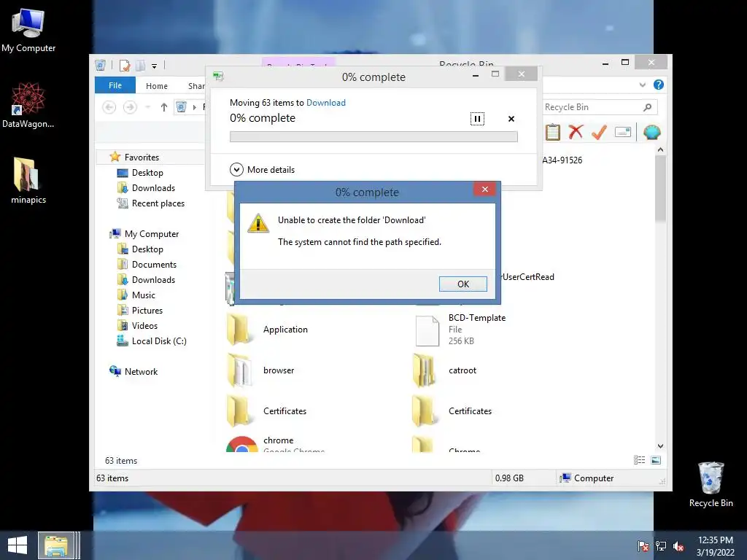Go up one folder level
Viewport: 747px width, 560px height.
tap(164, 107)
